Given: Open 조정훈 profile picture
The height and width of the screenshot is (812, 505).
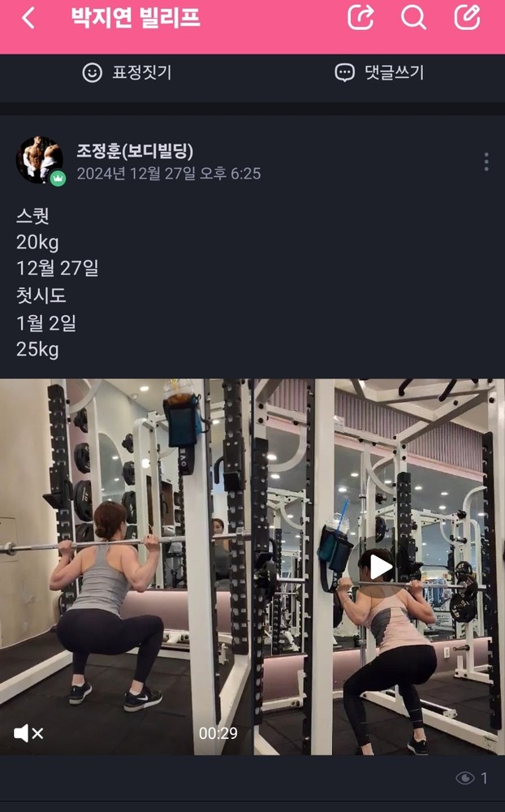Looking at the screenshot, I should (x=39, y=160).
